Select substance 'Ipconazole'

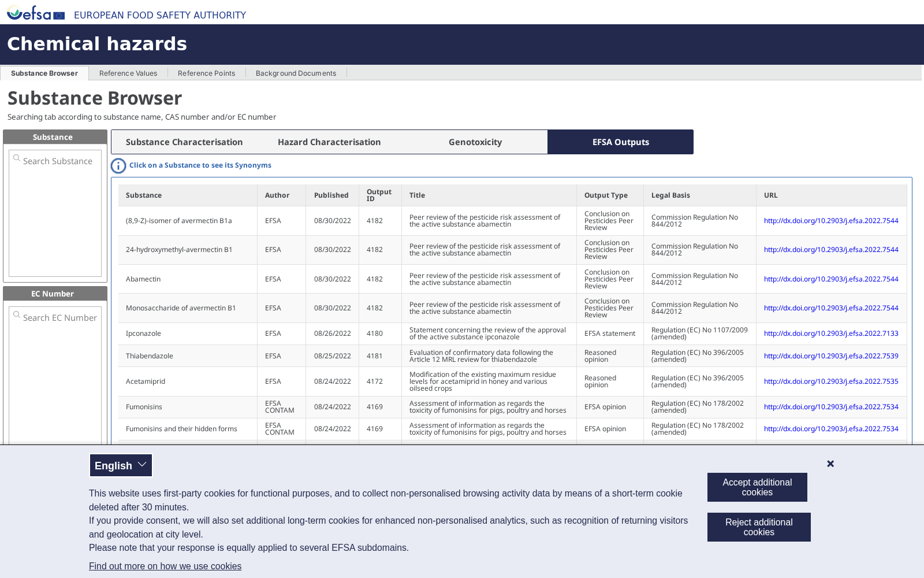(x=143, y=334)
